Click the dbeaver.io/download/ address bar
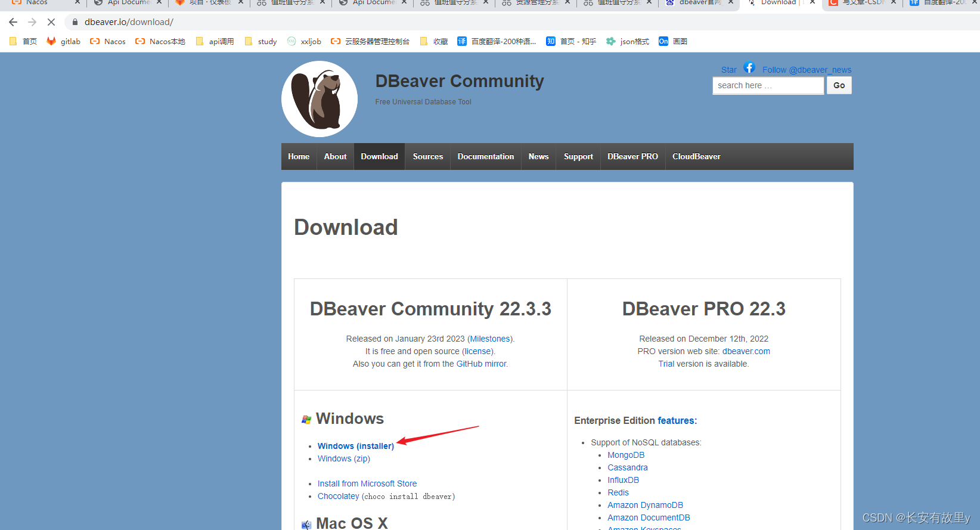Image resolution: width=980 pixels, height=530 pixels. tap(129, 22)
